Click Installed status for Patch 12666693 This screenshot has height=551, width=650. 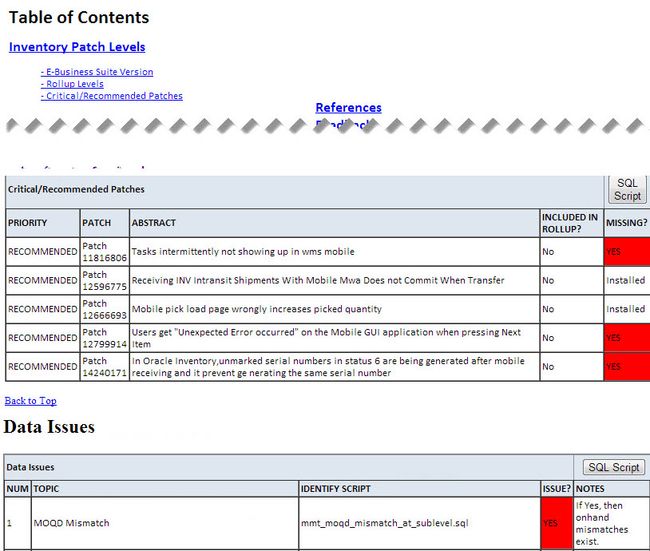point(626,309)
